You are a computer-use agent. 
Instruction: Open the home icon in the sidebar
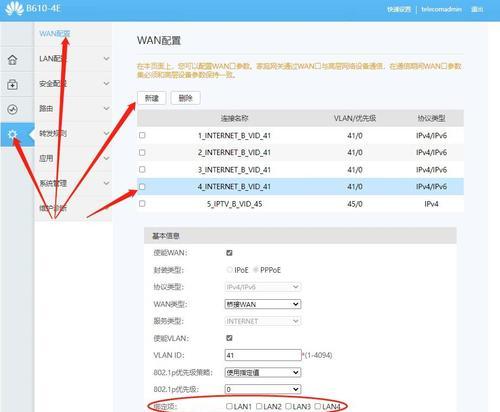click(12, 60)
